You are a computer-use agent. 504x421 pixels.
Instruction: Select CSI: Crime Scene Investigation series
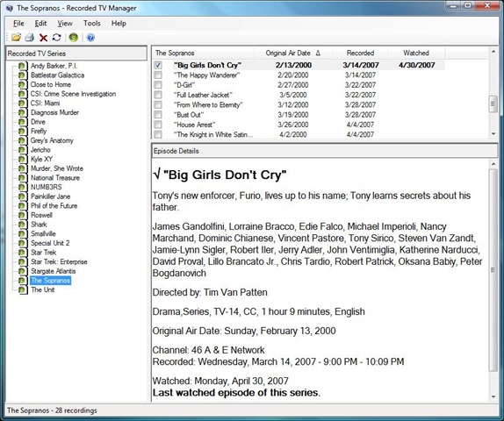[x=73, y=94]
